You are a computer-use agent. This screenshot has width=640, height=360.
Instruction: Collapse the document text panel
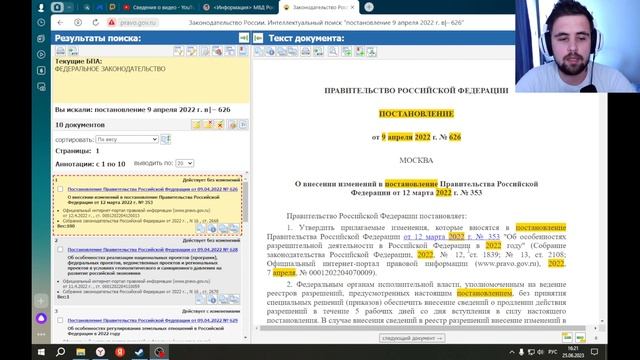(258, 38)
